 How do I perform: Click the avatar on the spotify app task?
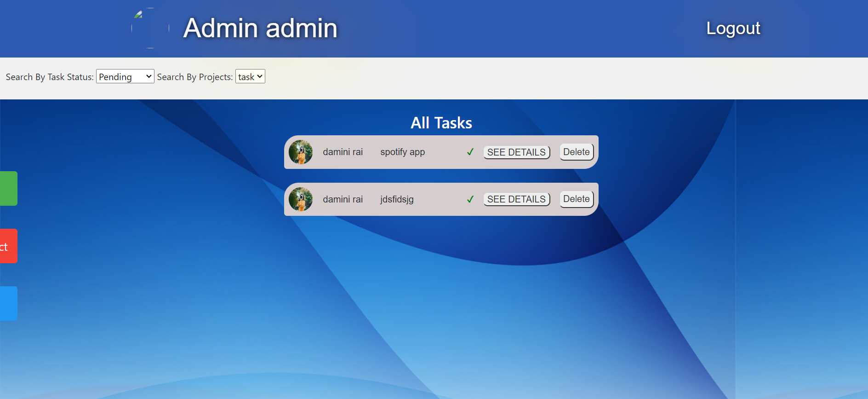[301, 152]
